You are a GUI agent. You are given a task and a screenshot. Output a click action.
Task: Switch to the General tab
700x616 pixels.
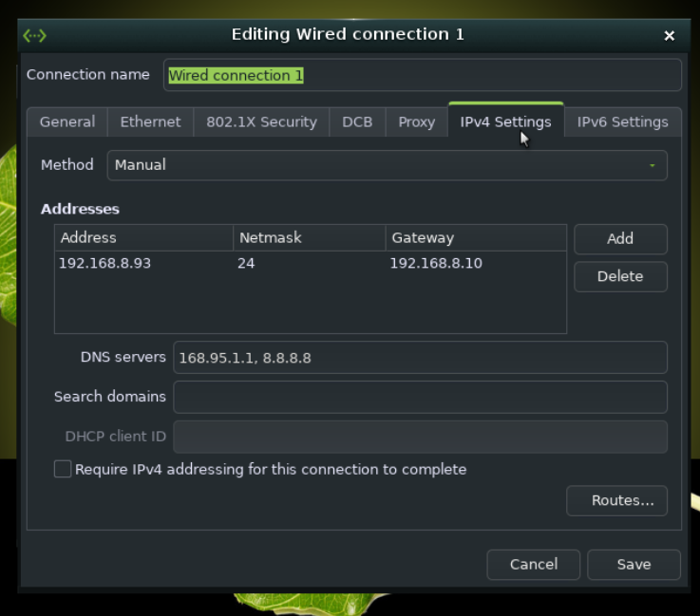tap(67, 122)
